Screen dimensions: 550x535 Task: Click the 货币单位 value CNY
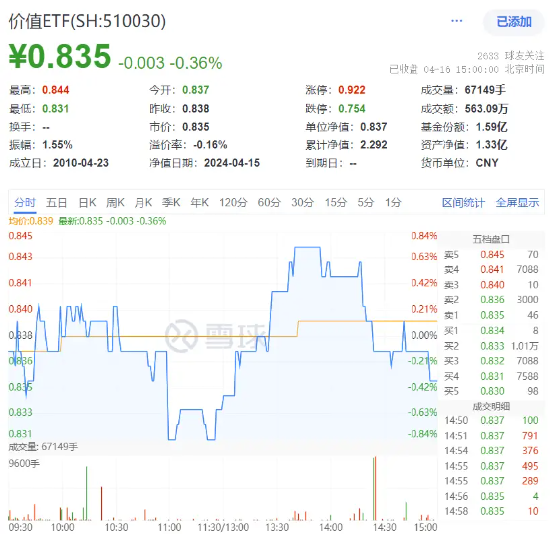click(487, 163)
